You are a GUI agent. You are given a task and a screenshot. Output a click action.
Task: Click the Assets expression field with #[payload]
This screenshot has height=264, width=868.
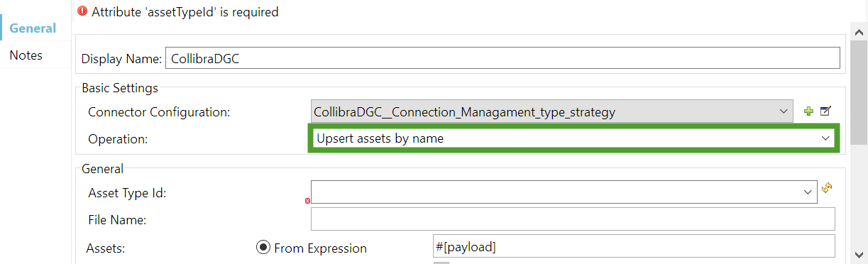633,246
